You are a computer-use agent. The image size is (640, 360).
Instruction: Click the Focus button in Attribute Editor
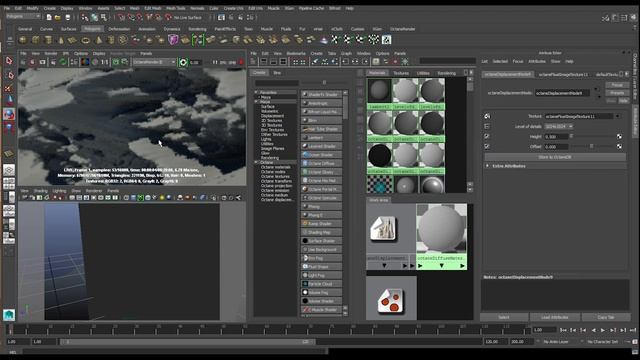617,85
